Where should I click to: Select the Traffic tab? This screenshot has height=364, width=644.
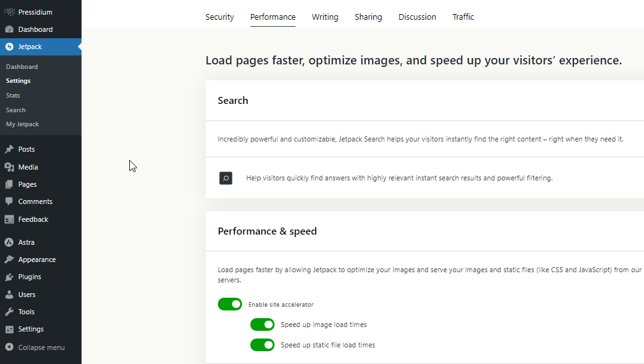463,17
